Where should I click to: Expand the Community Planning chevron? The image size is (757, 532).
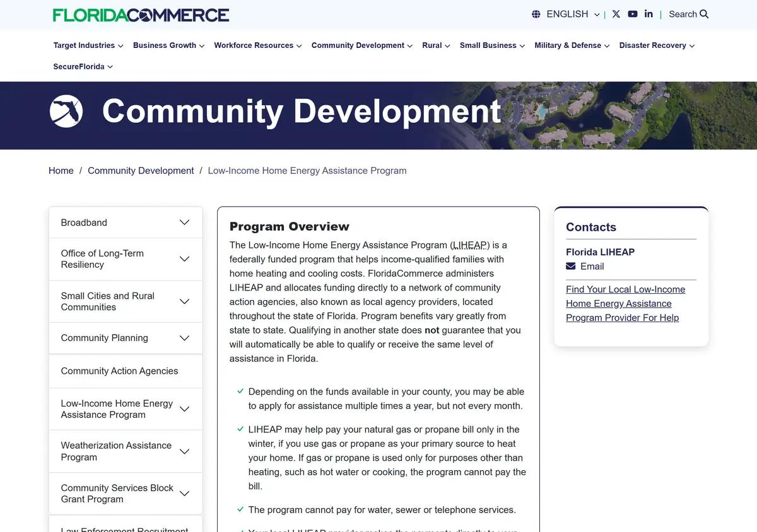pyautogui.click(x=184, y=338)
